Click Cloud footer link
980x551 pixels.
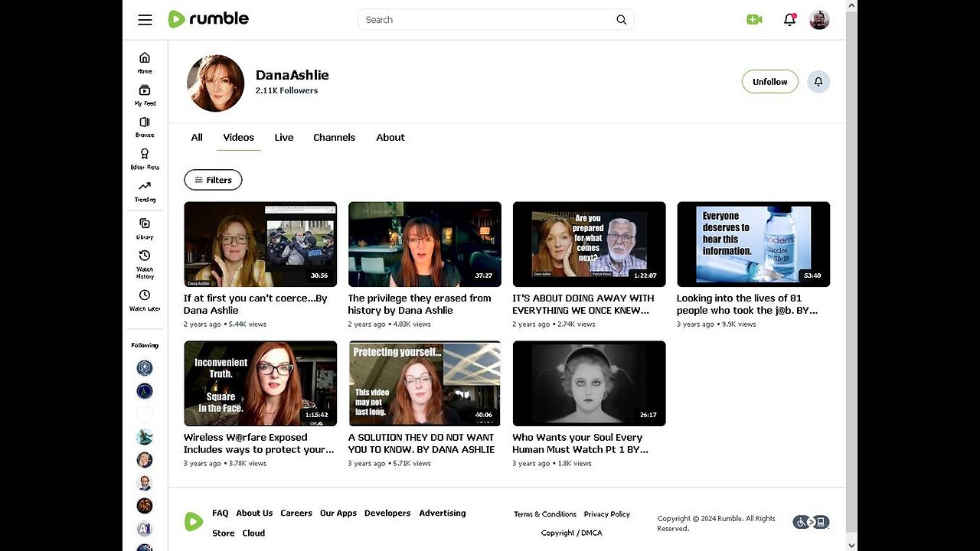click(x=253, y=533)
